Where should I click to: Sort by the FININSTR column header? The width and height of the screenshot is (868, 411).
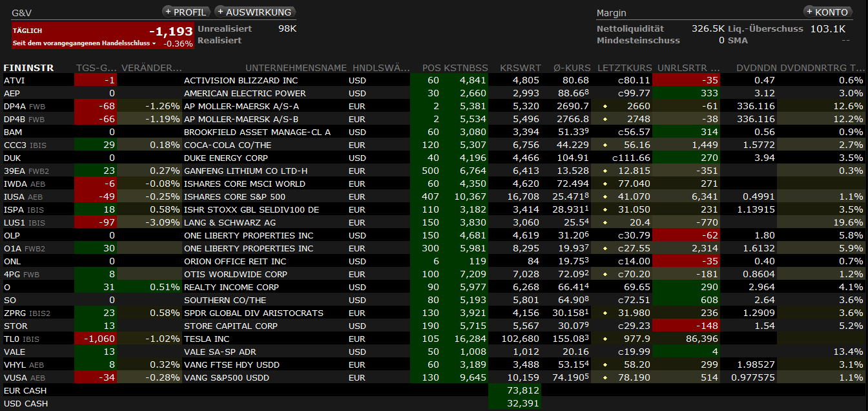click(28, 68)
